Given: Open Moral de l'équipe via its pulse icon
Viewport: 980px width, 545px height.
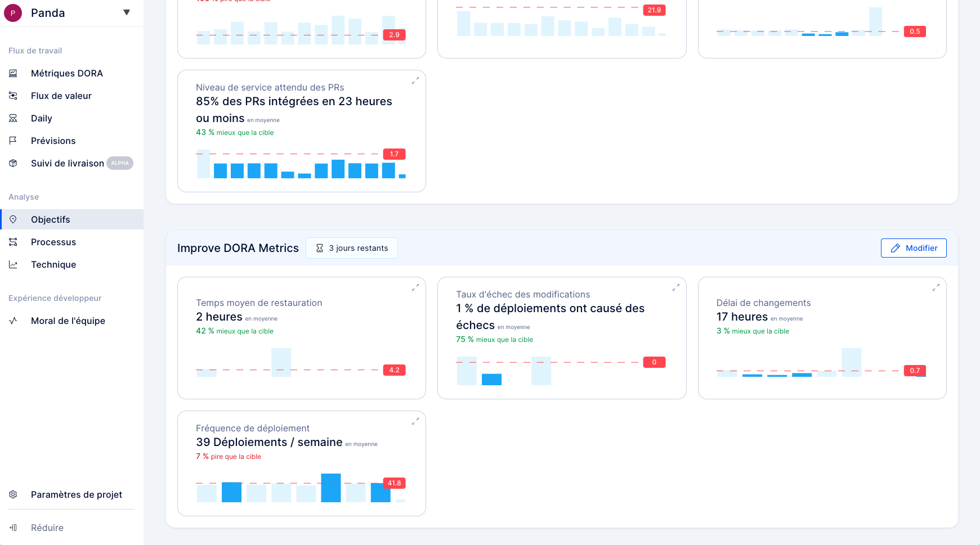Looking at the screenshot, I should pyautogui.click(x=14, y=321).
